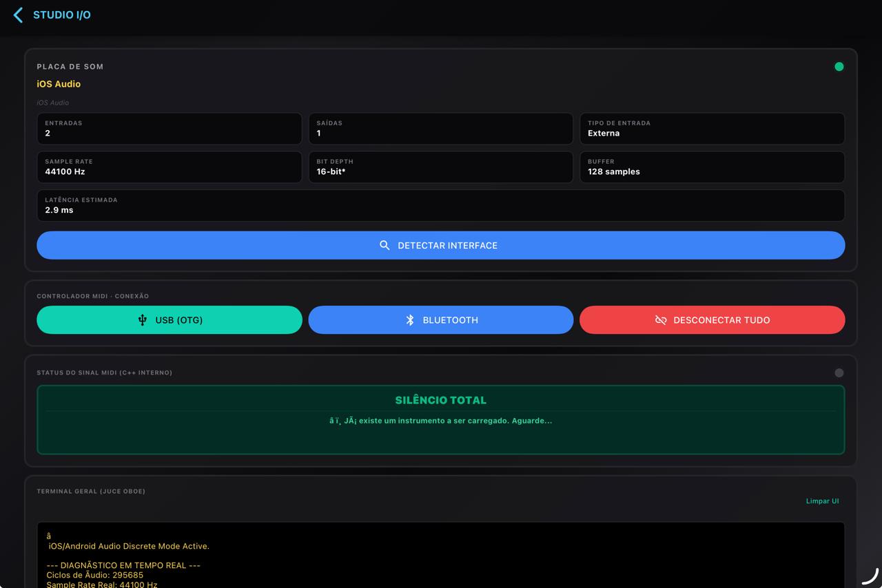Connect MIDI controller via USB (OTG)
The height and width of the screenshot is (588, 882).
pyautogui.click(x=170, y=320)
